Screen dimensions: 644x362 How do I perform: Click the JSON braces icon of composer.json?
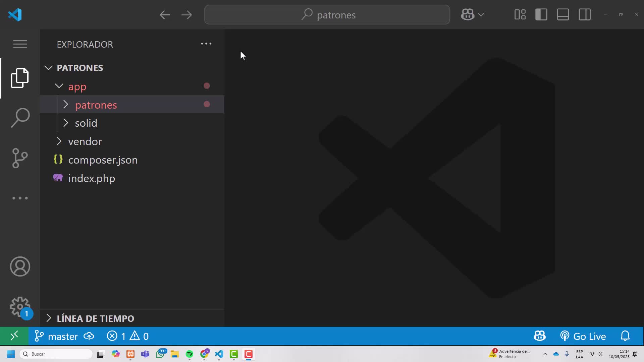point(58,159)
